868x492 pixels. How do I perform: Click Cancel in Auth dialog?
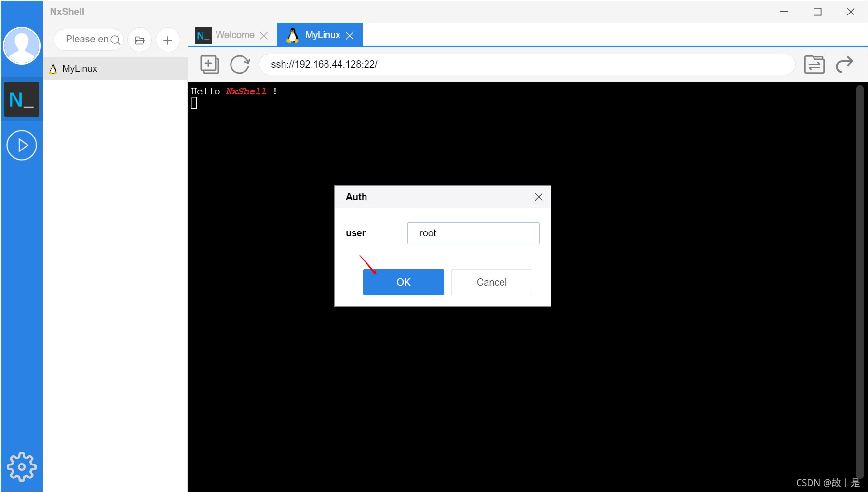click(492, 282)
